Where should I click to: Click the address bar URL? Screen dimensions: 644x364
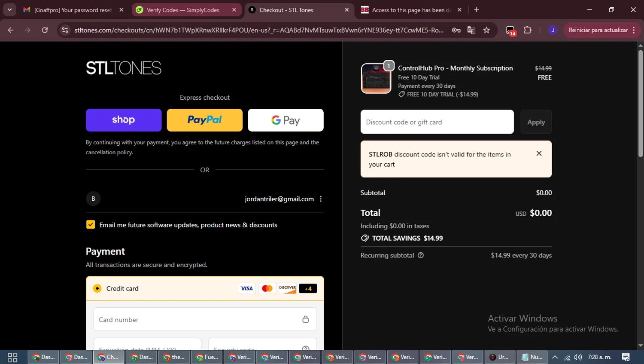[x=259, y=30]
